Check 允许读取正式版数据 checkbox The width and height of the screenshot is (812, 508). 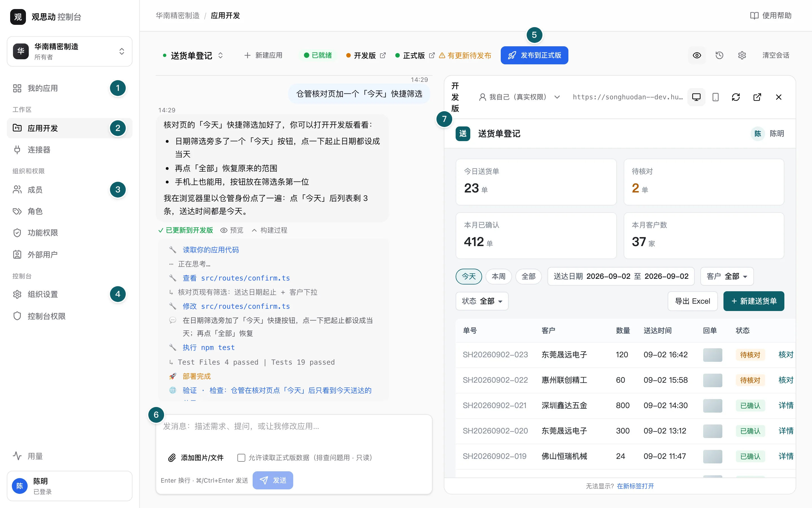pos(241,457)
